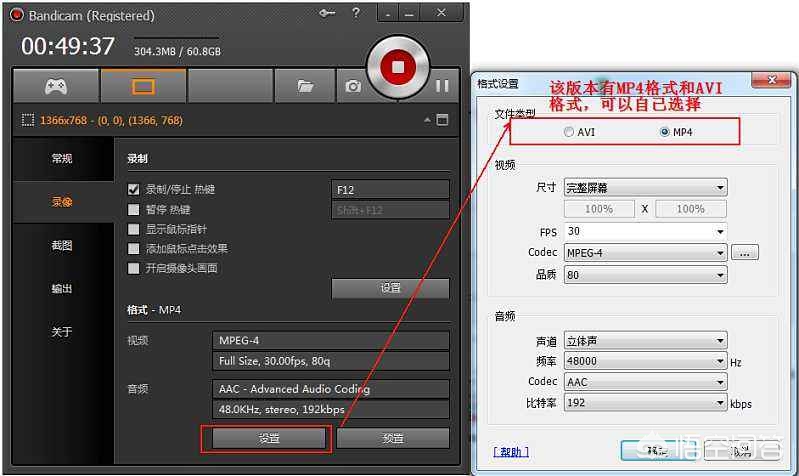This screenshot has height=476, width=799.
Task: Enable the 添加鼠标点击效果 checkbox
Action: pyautogui.click(x=134, y=249)
